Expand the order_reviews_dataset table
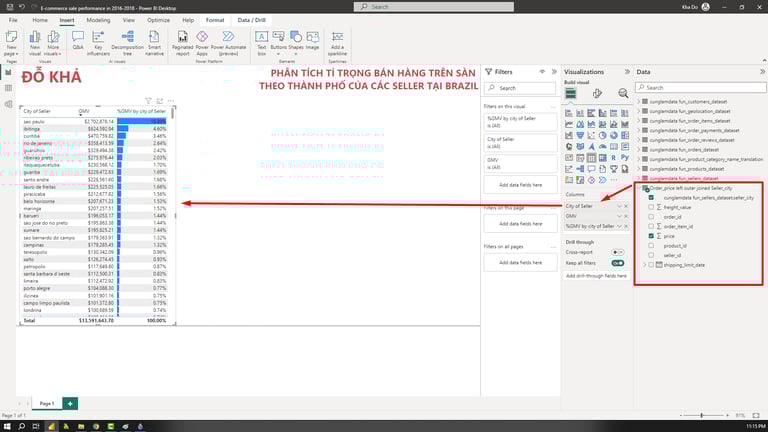 point(639,140)
